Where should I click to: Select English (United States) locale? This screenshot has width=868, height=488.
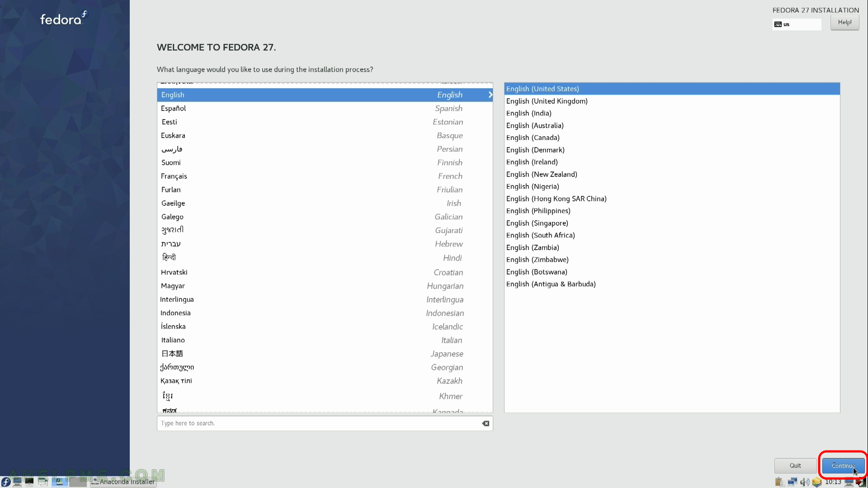[672, 89]
